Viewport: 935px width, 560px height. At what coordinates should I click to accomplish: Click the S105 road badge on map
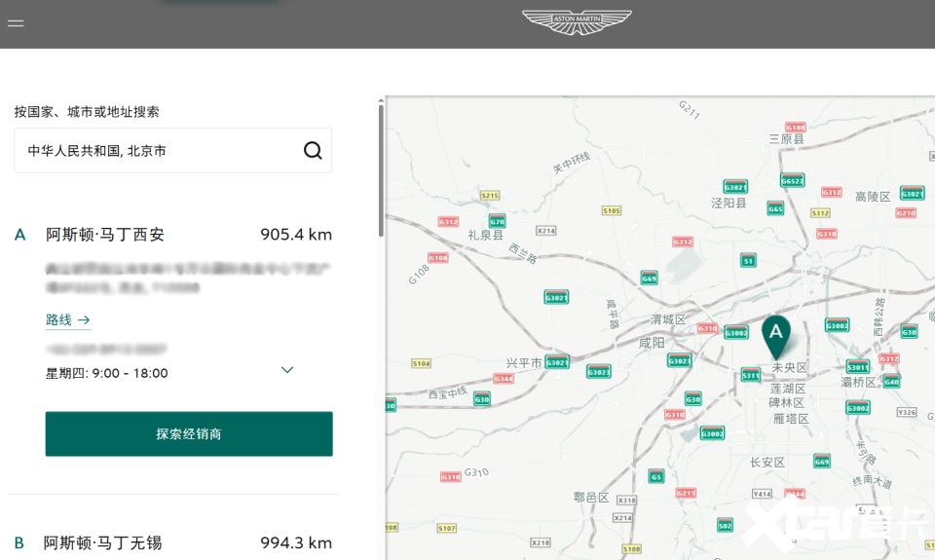click(x=612, y=210)
